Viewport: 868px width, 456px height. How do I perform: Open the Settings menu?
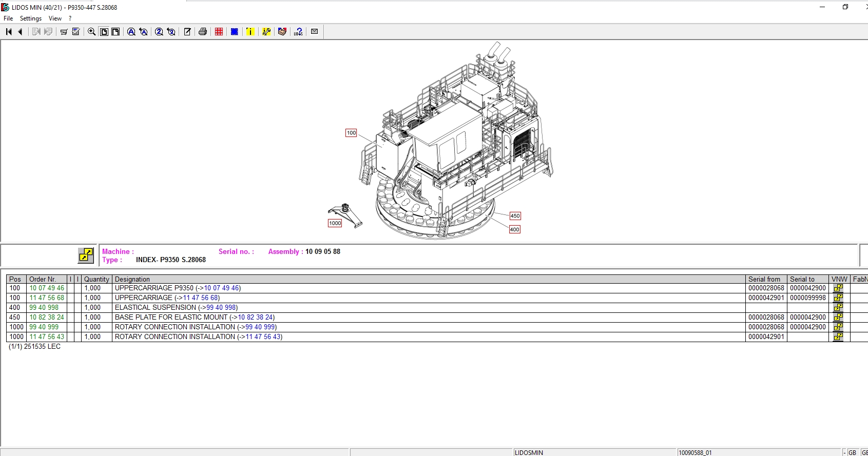31,18
